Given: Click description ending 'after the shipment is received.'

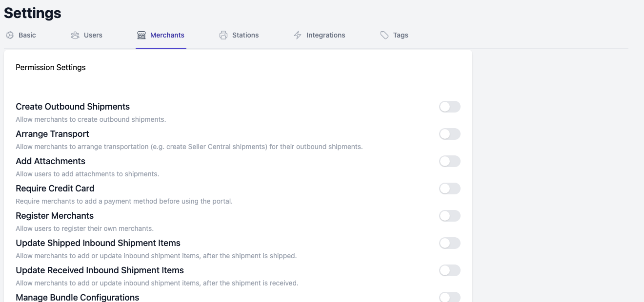Looking at the screenshot, I should click(x=157, y=283).
